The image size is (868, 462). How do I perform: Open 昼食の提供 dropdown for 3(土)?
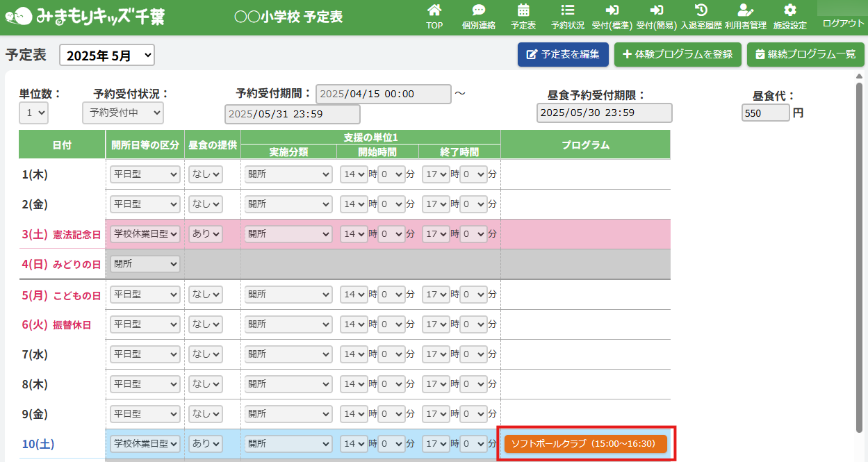pyautogui.click(x=206, y=234)
